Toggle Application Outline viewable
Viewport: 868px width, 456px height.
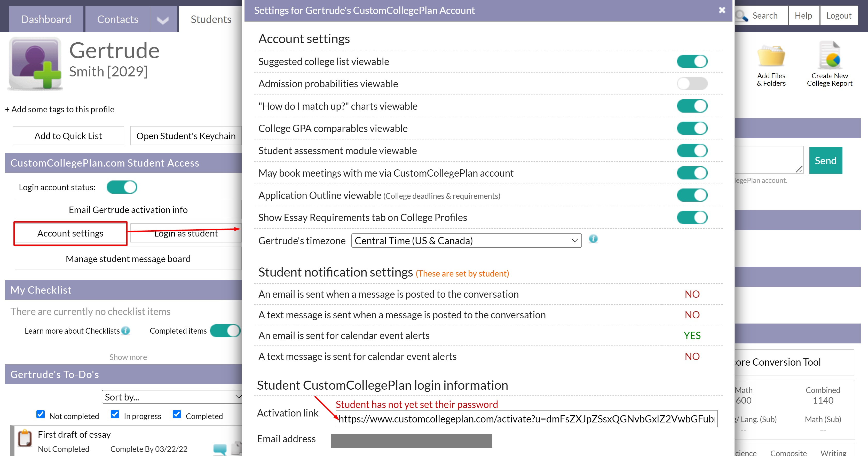(x=692, y=195)
